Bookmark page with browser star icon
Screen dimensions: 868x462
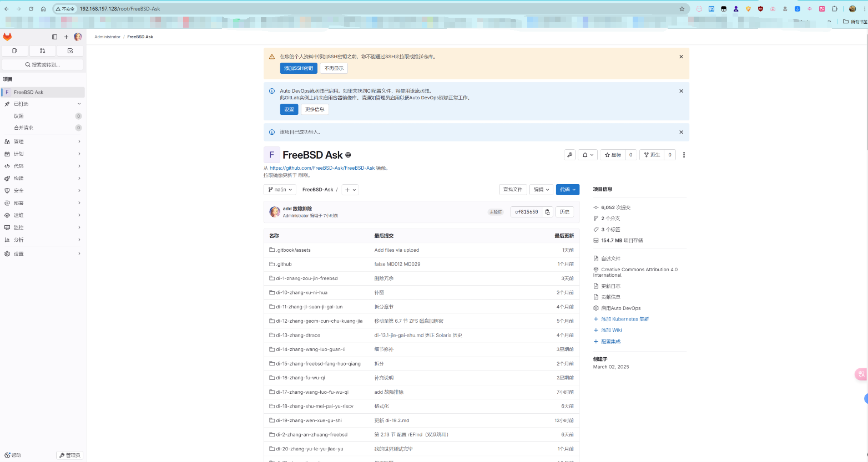(x=682, y=9)
